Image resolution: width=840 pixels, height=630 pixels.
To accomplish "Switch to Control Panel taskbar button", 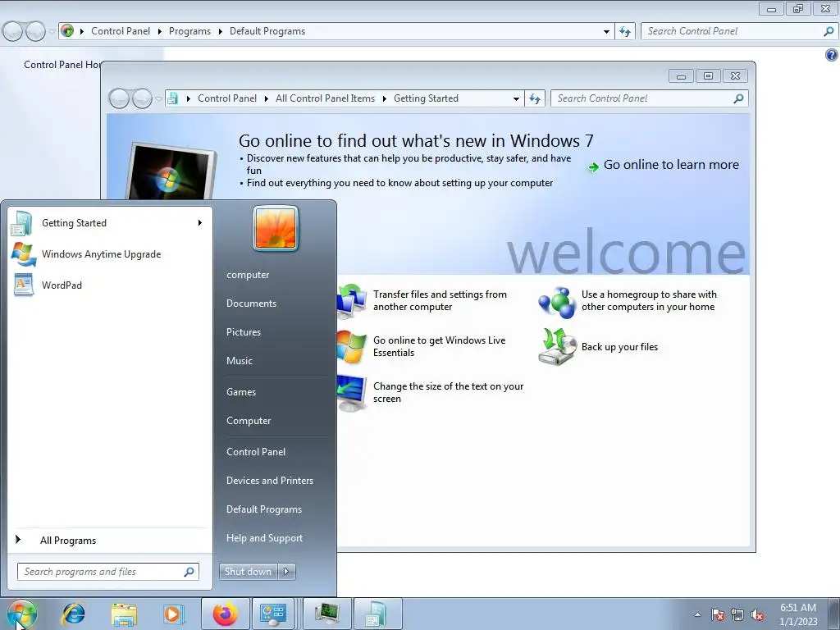I will 273,614.
